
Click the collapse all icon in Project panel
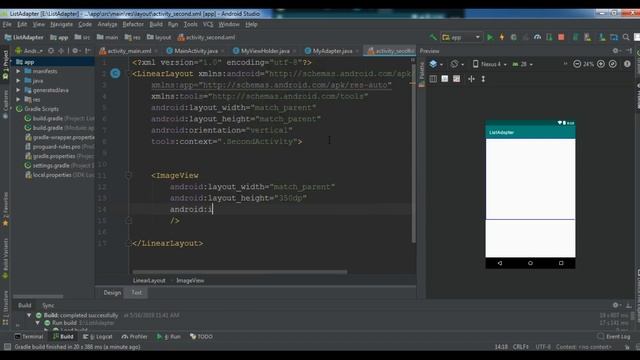click(61, 51)
